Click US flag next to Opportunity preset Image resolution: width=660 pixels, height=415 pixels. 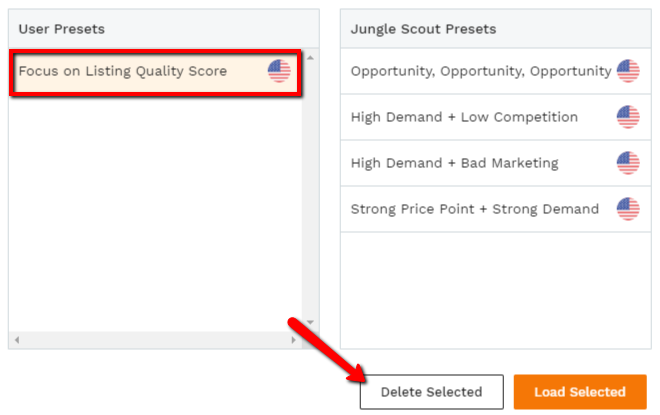pos(628,71)
